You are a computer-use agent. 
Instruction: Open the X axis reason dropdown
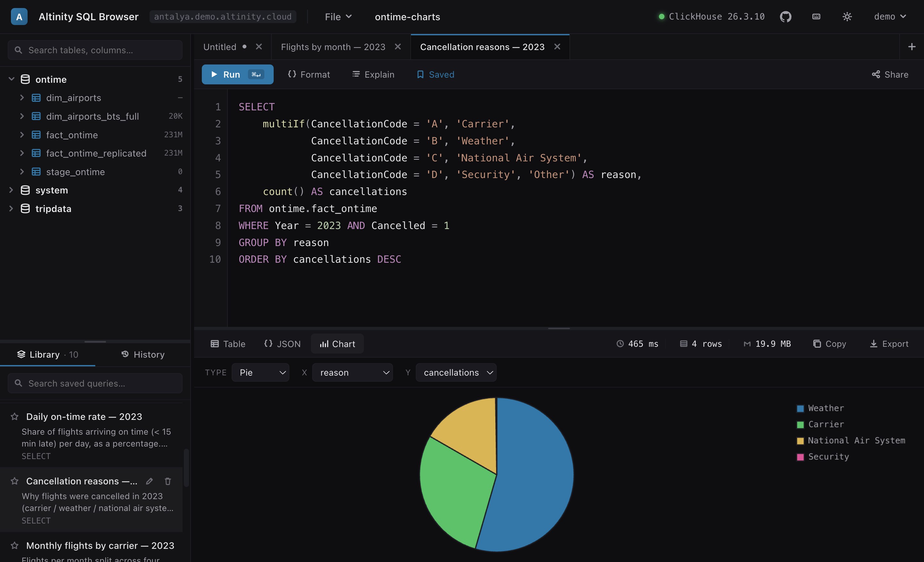pos(353,373)
